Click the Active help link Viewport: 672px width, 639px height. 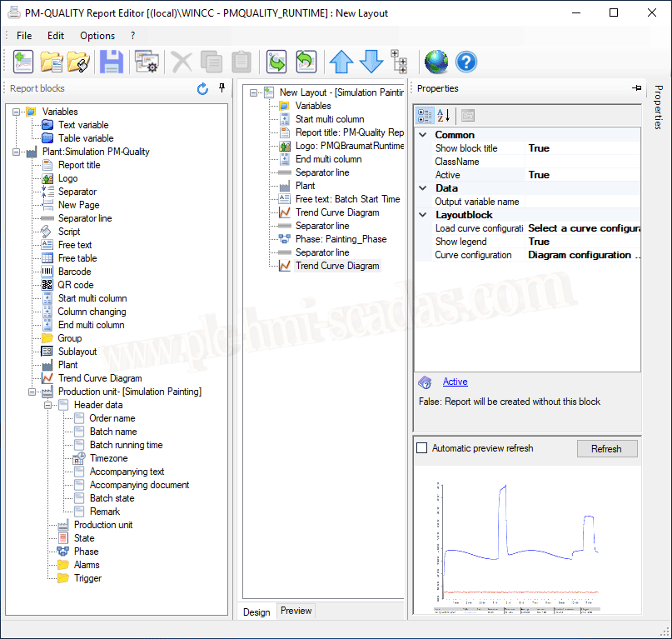455,382
